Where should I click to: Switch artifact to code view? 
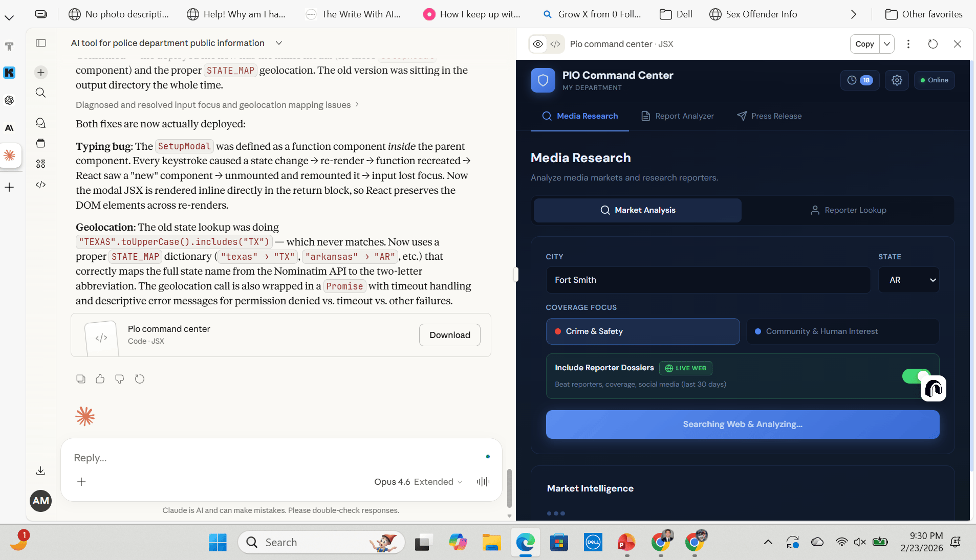pyautogui.click(x=555, y=44)
